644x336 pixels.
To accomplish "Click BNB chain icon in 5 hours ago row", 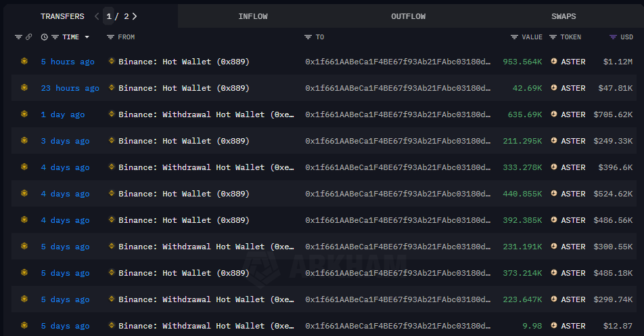I will point(24,61).
